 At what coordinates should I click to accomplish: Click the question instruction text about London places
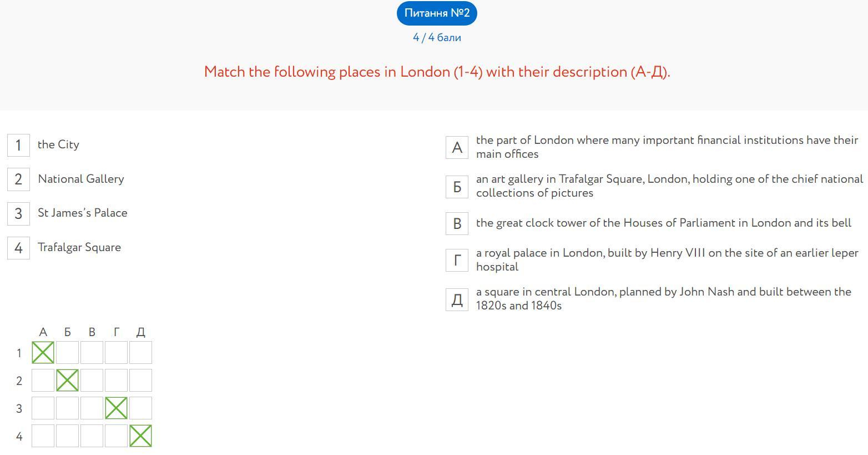click(x=437, y=72)
